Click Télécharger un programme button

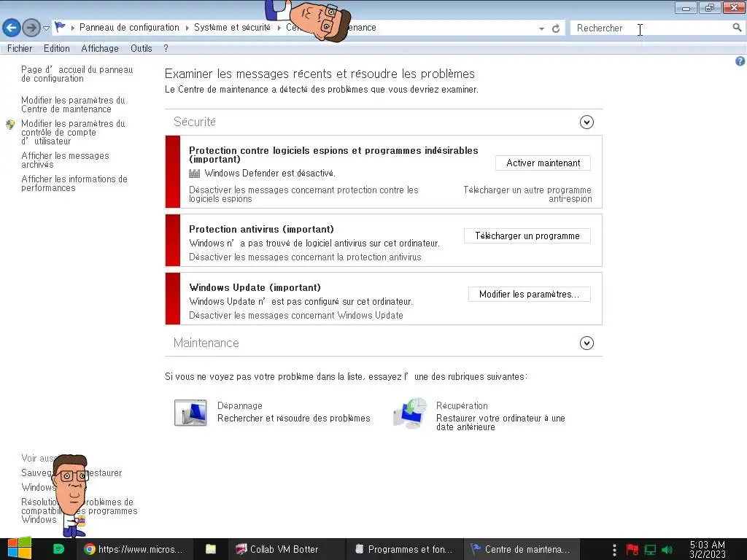(527, 236)
